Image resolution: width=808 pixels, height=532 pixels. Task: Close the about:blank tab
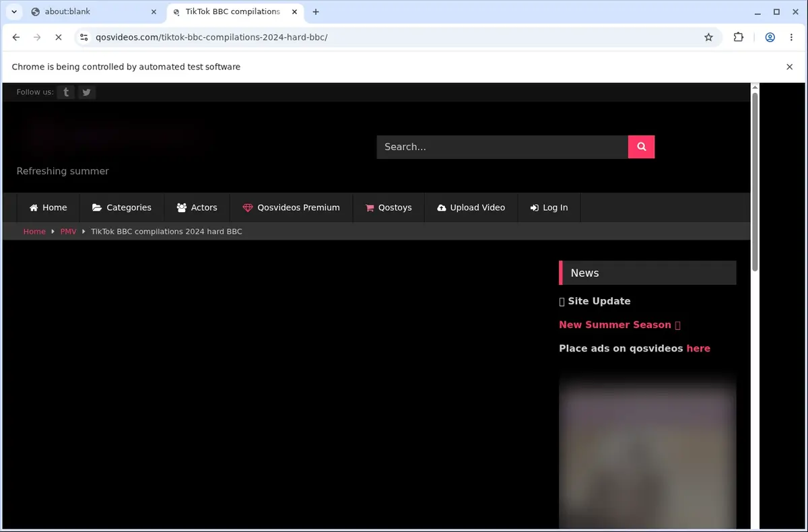(x=154, y=11)
